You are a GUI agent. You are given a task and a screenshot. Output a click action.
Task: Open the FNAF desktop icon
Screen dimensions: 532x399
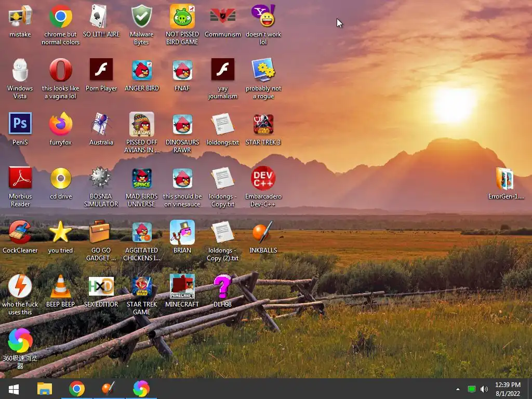click(x=182, y=70)
